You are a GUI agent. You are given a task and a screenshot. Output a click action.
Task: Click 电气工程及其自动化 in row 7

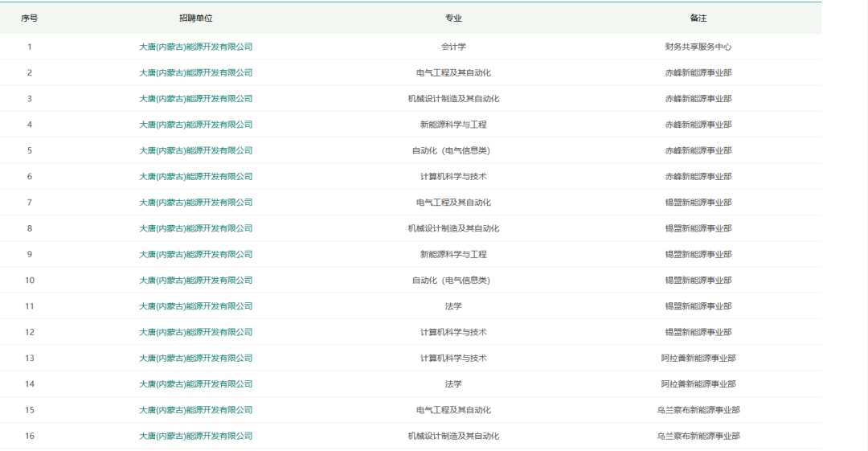[453, 203]
